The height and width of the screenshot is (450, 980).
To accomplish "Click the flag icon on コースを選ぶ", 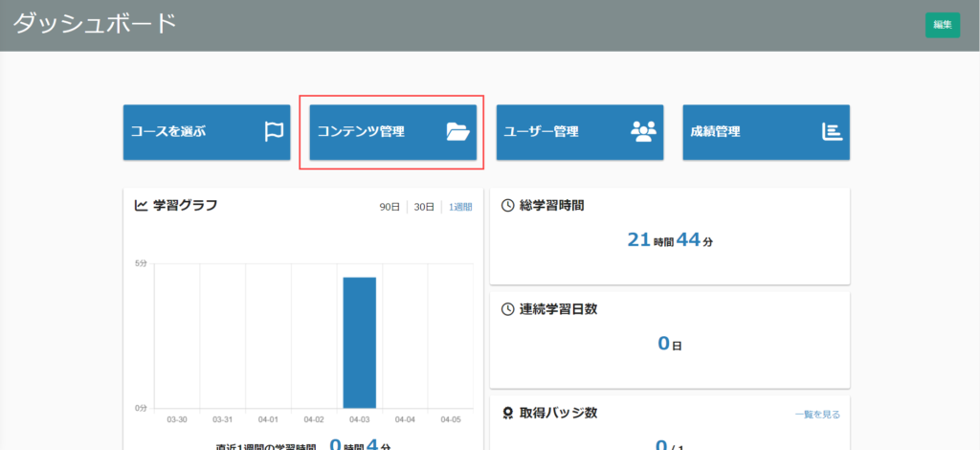I will (x=275, y=132).
